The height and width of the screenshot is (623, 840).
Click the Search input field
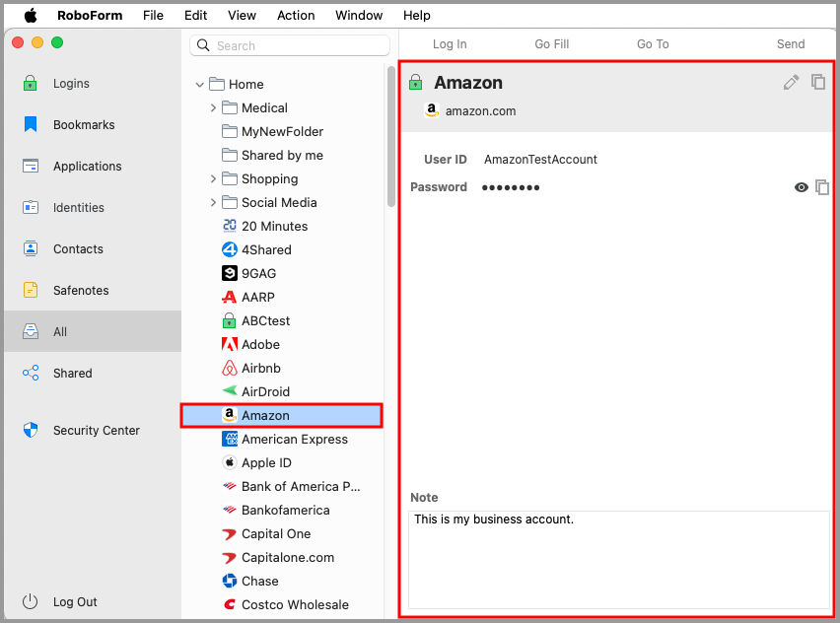290,45
